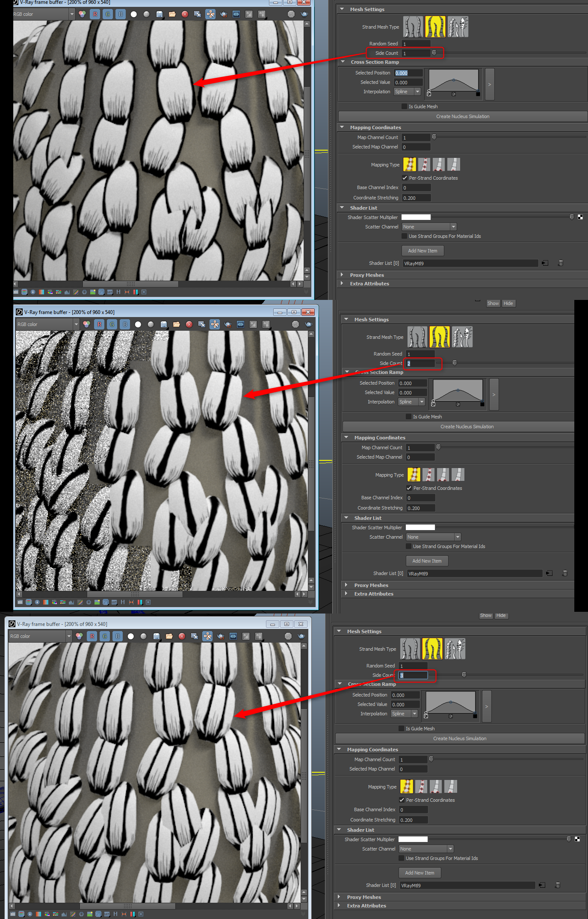Click Add New Item button in bottom panel
Viewport: 588px width, 919px height.
[420, 873]
